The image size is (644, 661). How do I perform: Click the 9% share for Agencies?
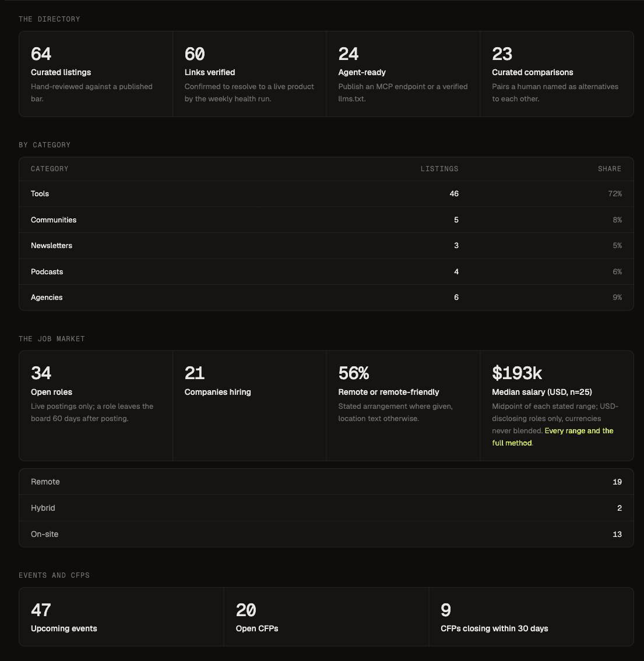click(x=617, y=298)
